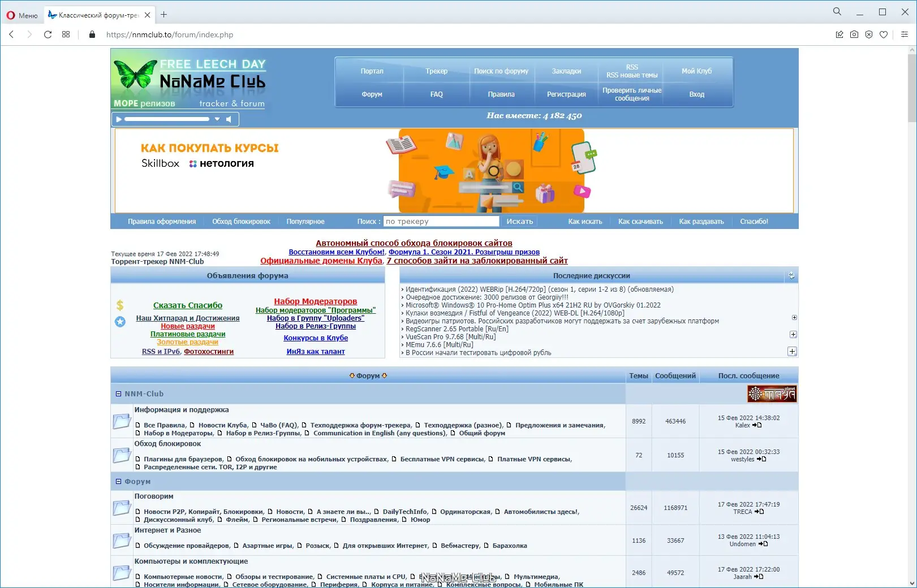Open the Спасибо! link
Screen dimensions: 917x588
click(x=754, y=222)
